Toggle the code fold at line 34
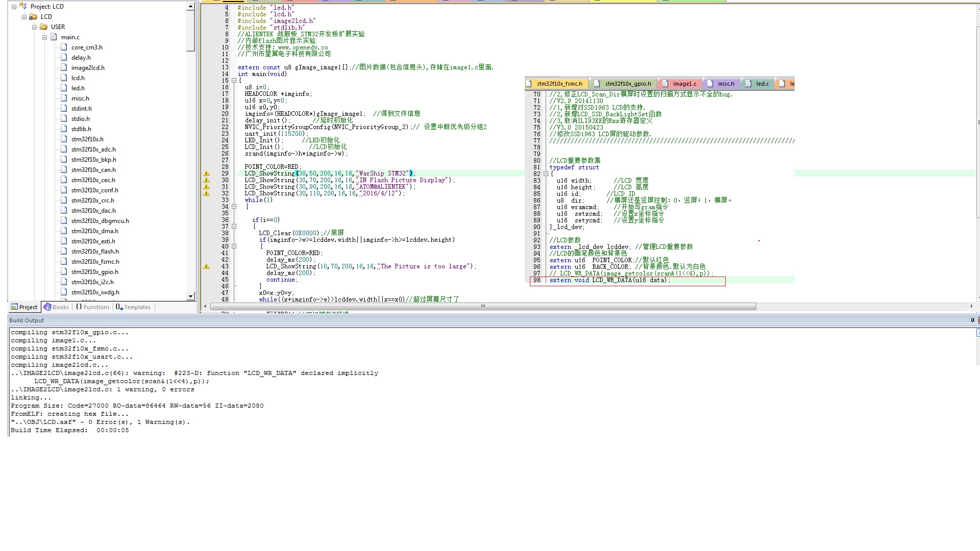The image size is (980, 551). point(234,207)
